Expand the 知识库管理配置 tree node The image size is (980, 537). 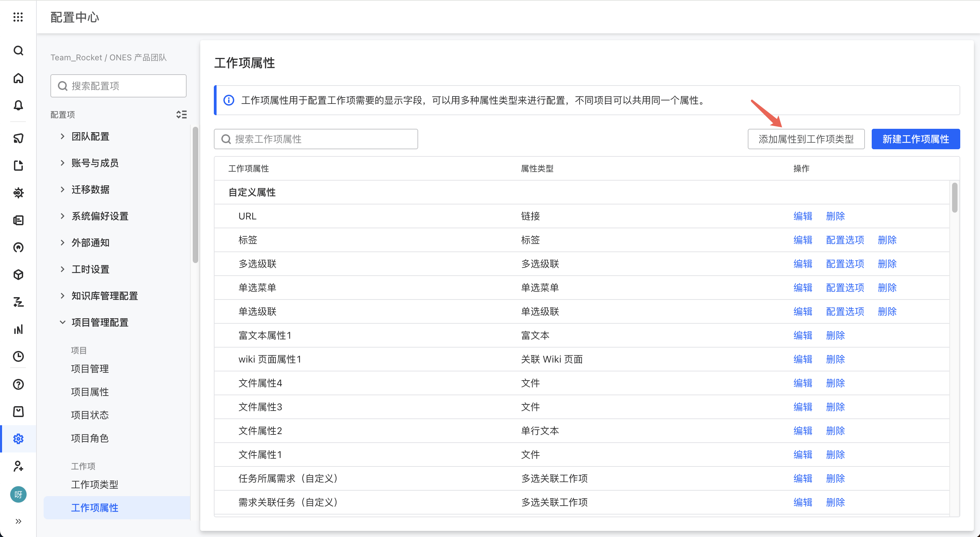[x=62, y=296]
